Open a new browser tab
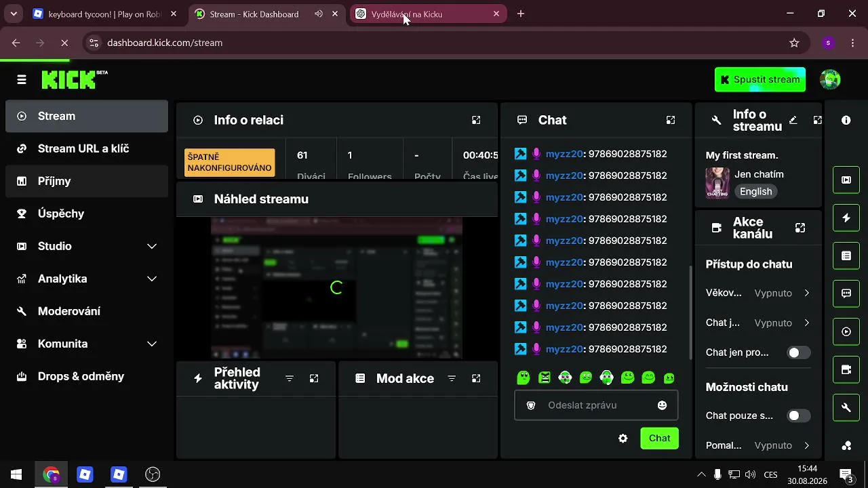 [521, 14]
